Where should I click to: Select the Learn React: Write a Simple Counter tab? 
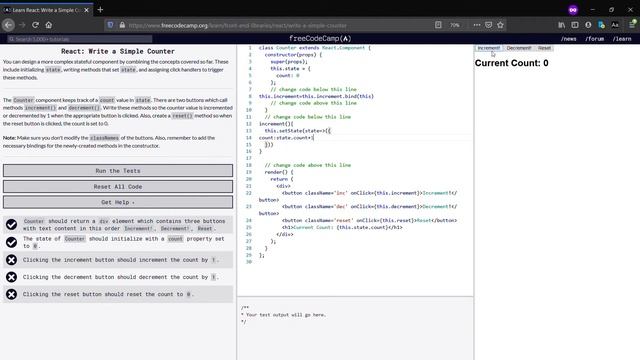pyautogui.click(x=47, y=10)
